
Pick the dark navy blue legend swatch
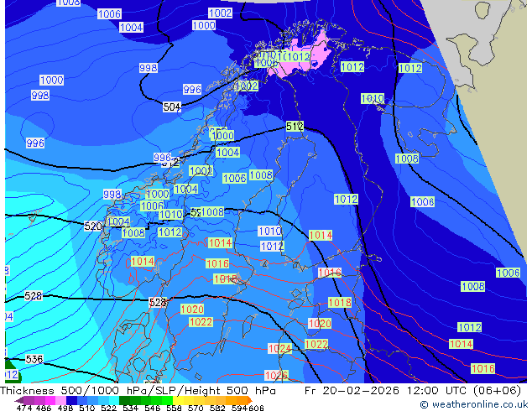click(x=71, y=400)
